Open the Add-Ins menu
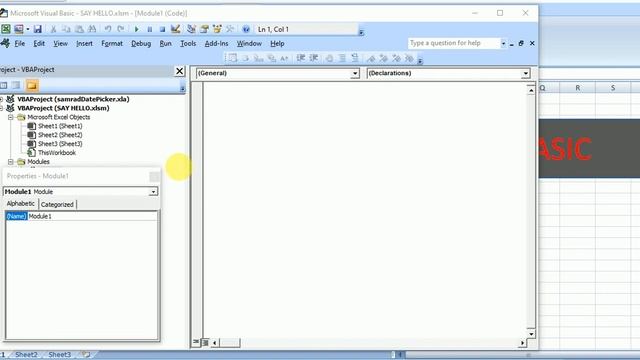Viewport: 640px width, 360px height. point(216,43)
